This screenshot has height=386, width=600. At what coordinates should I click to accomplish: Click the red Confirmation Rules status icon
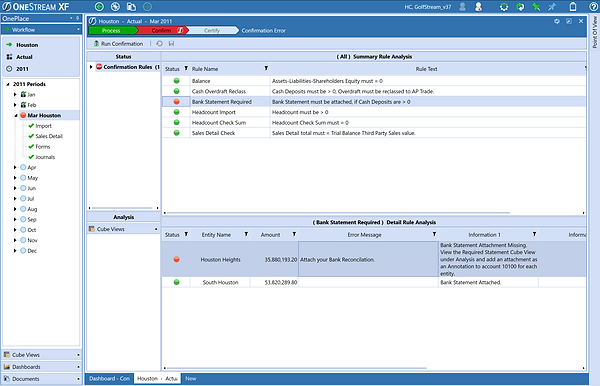[x=99, y=67]
